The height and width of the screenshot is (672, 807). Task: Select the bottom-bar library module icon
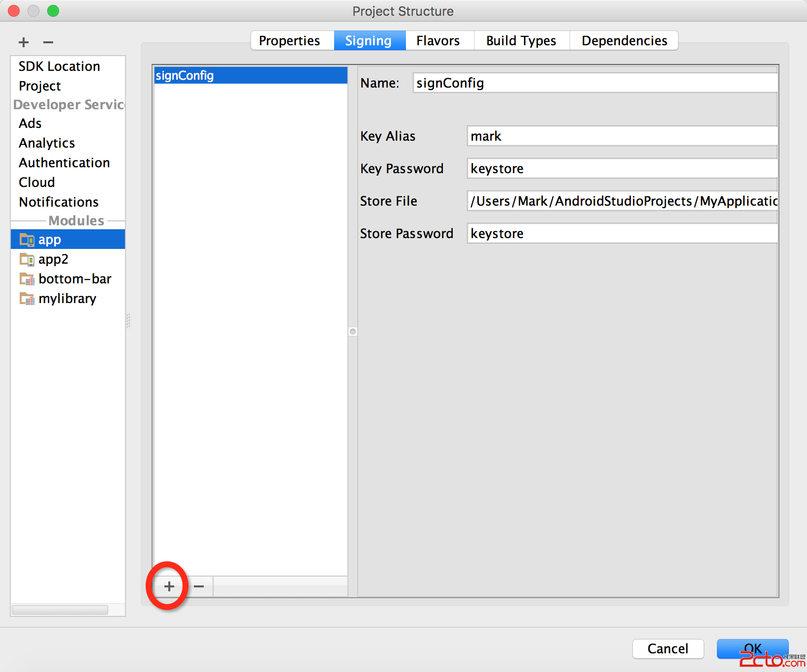(x=27, y=279)
